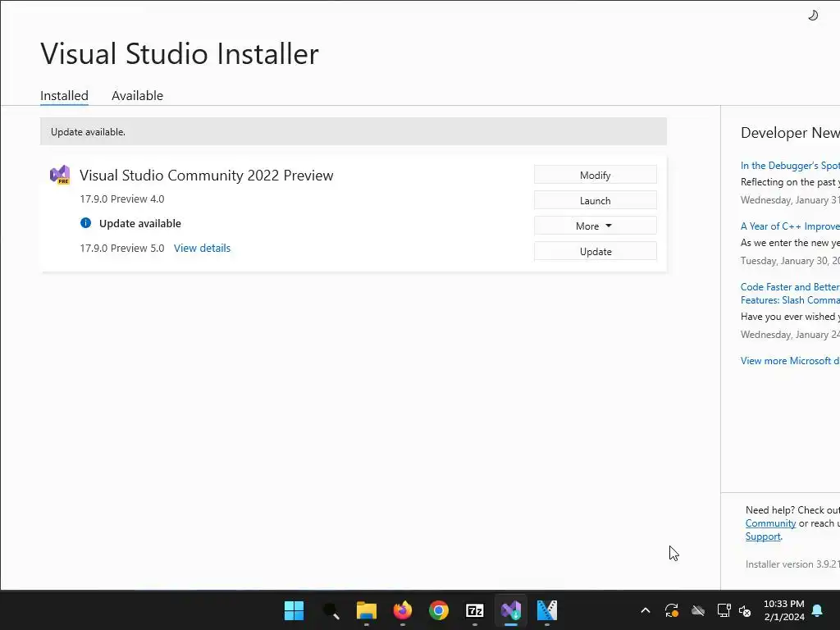Switch to the Installed tab
840x630 pixels.
click(x=64, y=95)
